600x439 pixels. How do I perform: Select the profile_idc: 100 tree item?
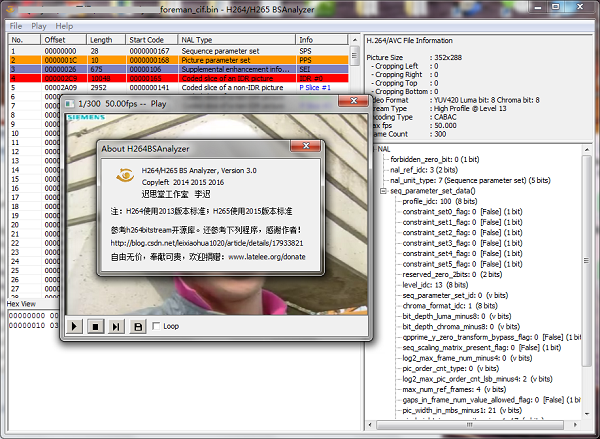coord(440,201)
